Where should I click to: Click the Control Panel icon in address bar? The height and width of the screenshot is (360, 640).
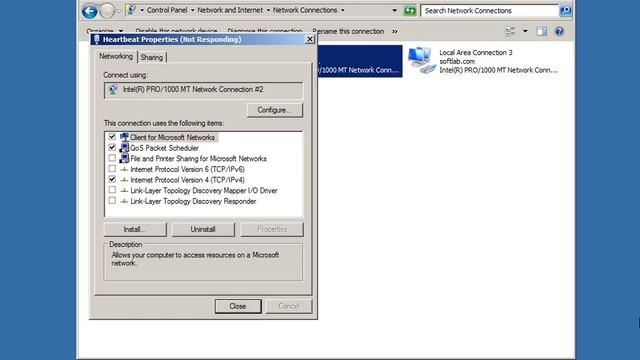(x=131, y=10)
